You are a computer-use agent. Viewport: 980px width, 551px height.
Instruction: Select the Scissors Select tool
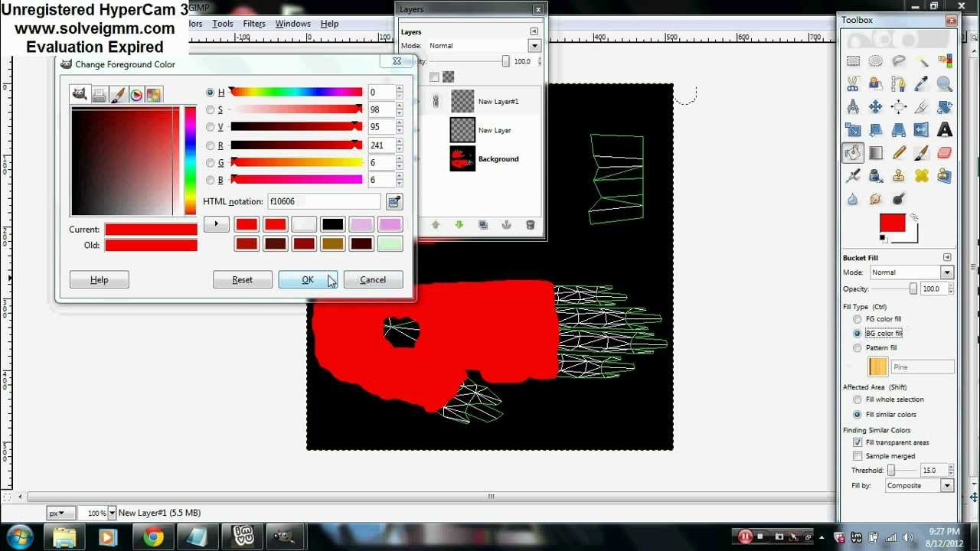point(853,84)
